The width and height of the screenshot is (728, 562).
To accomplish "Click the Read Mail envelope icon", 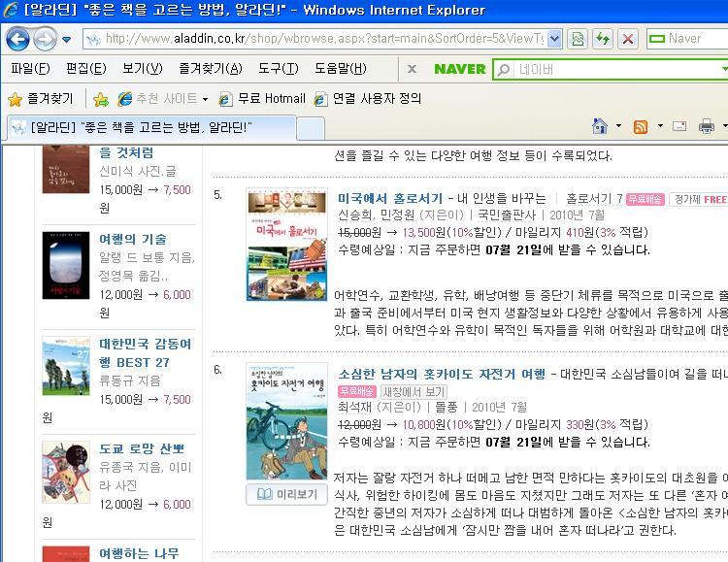I will click(679, 126).
